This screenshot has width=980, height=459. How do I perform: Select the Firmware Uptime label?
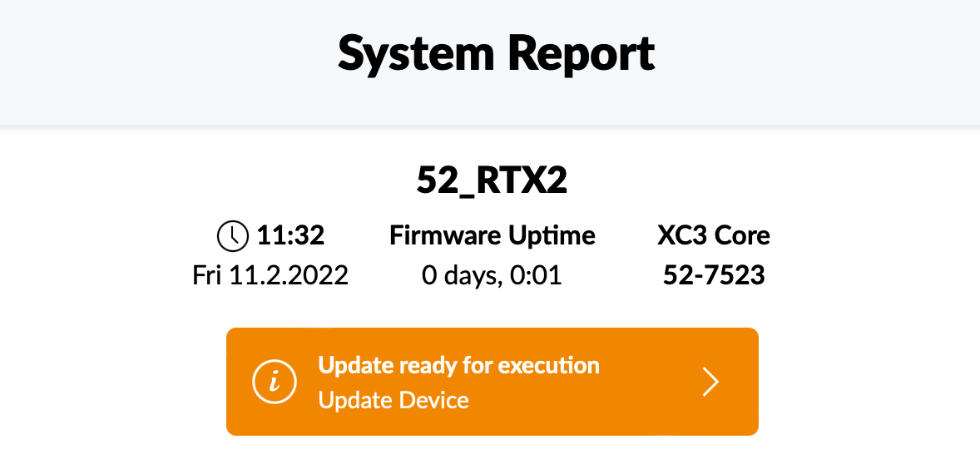[492, 236]
